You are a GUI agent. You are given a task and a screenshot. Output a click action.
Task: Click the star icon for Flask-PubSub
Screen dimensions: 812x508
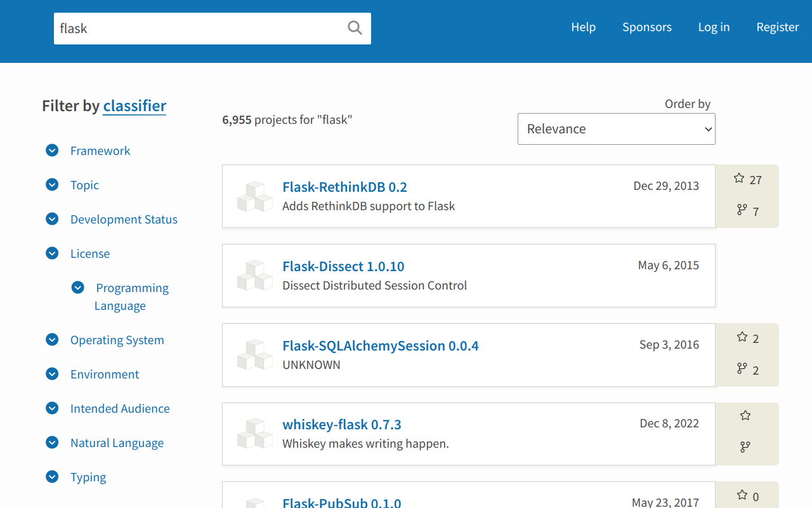(x=742, y=495)
